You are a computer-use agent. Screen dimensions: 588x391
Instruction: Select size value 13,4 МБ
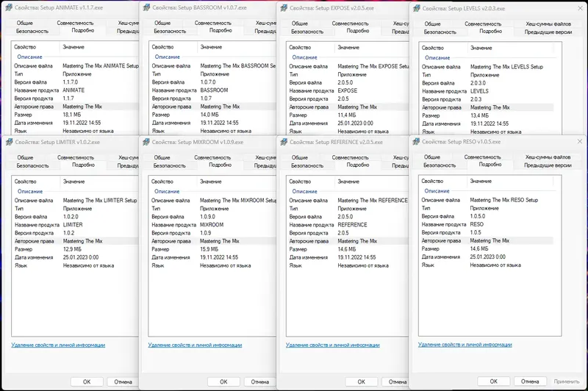click(x=480, y=115)
